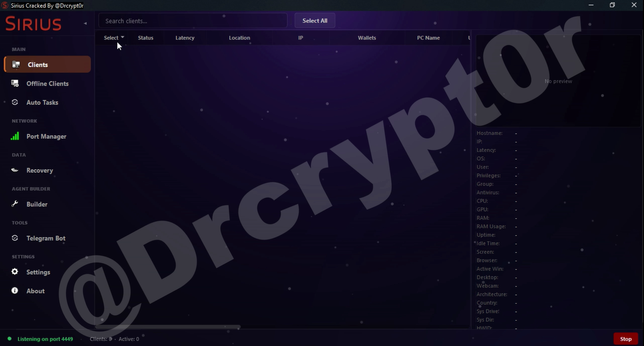Image resolution: width=644 pixels, height=346 pixels.
Task: Click the About info icon
Action: point(15,291)
